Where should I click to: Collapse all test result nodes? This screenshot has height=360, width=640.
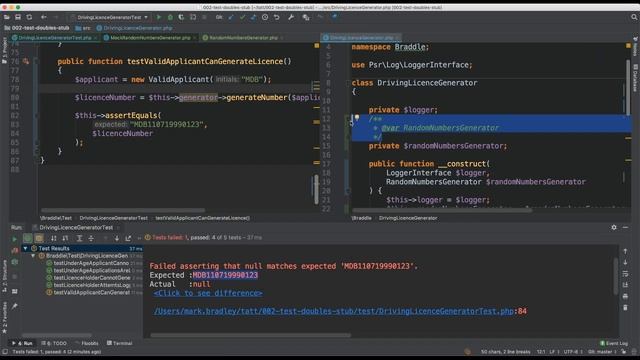pos(91,238)
